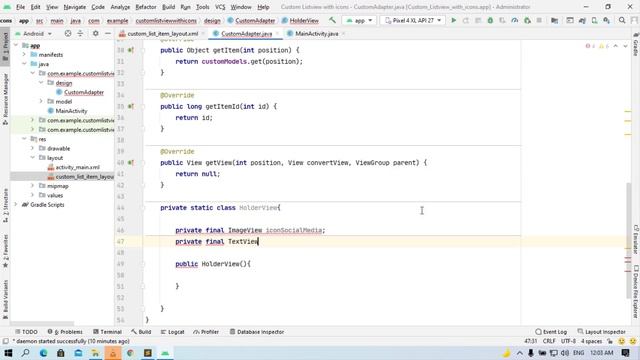The width and height of the screenshot is (640, 360).
Task: Toggle the Build Variants sidebar button
Action: [x=5, y=300]
